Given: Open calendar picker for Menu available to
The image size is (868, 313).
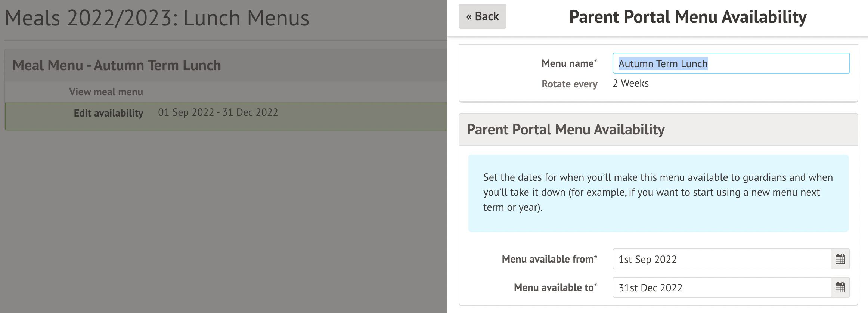Looking at the screenshot, I should tap(840, 287).
